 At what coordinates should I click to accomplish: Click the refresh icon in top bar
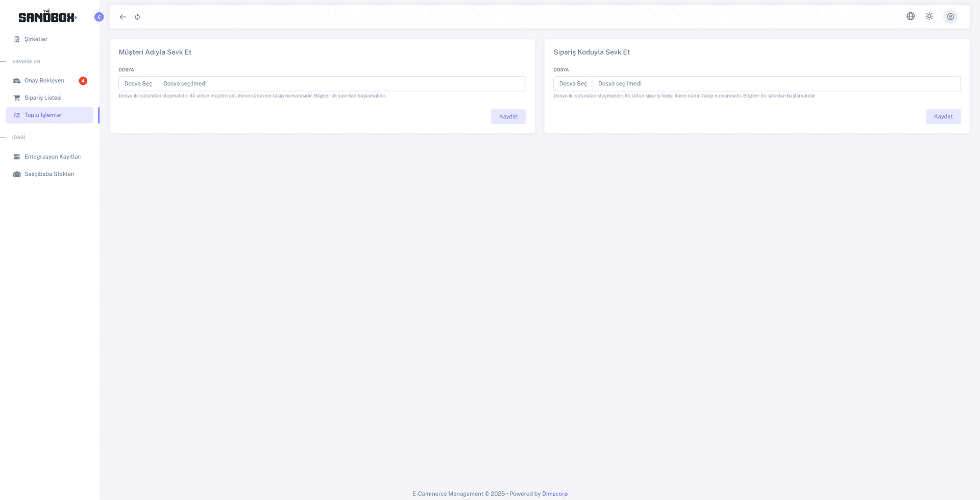click(137, 17)
